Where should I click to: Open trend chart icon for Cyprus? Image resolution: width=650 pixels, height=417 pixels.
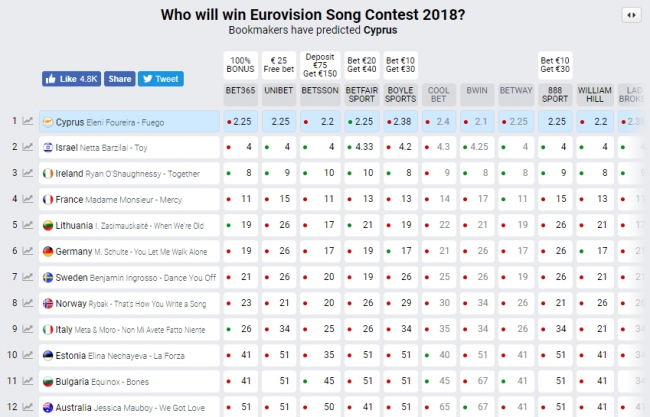(x=27, y=121)
